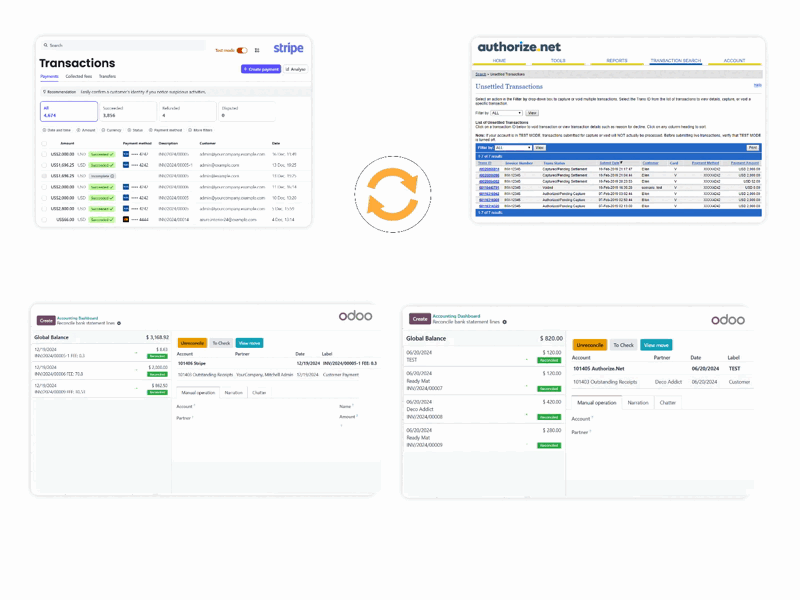The image size is (800, 600).
Task: Click the Stripe search magnifier icon
Action: pos(45,45)
